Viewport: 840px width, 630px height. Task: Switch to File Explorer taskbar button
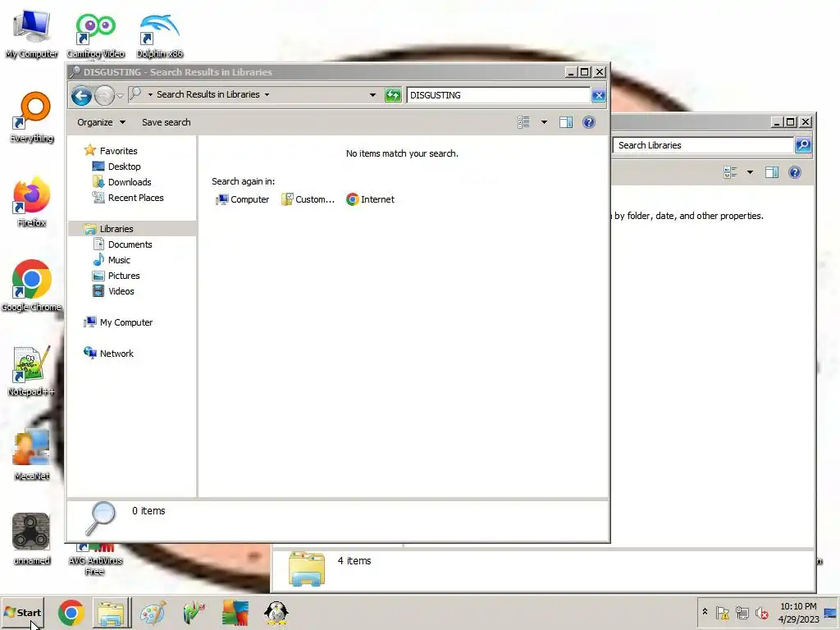[x=112, y=612]
